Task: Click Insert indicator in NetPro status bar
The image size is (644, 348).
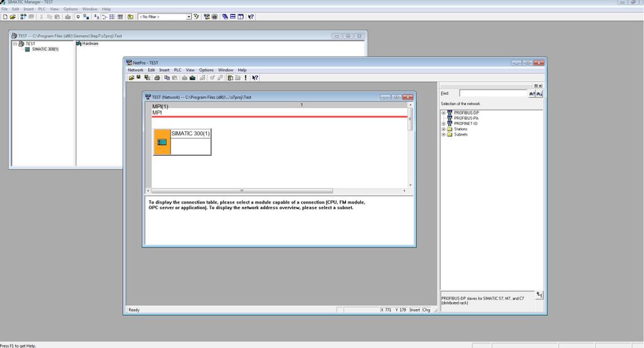Action: 415,310
